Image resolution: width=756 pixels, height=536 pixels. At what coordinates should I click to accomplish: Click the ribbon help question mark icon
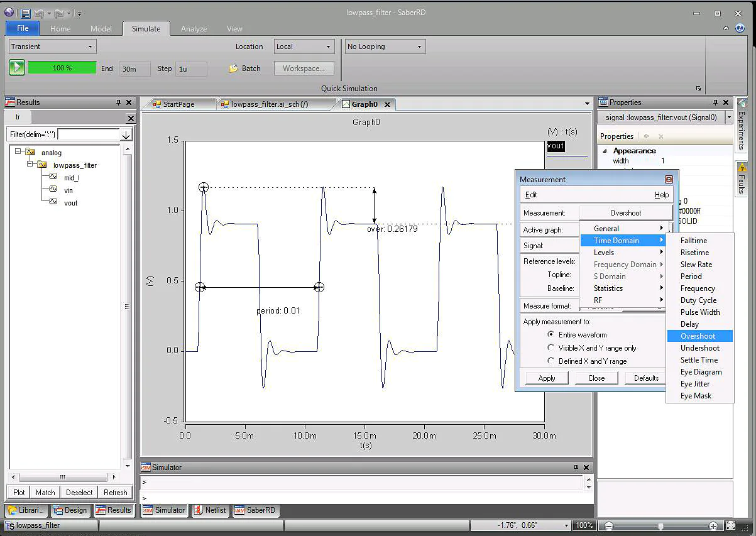point(740,28)
